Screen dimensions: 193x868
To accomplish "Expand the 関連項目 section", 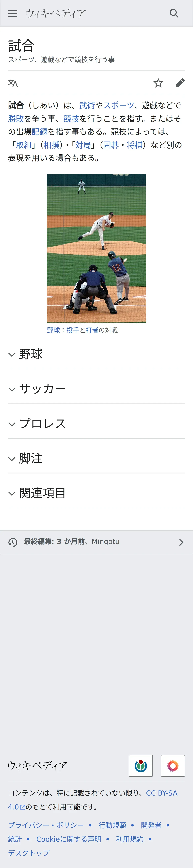I will click(x=96, y=493).
